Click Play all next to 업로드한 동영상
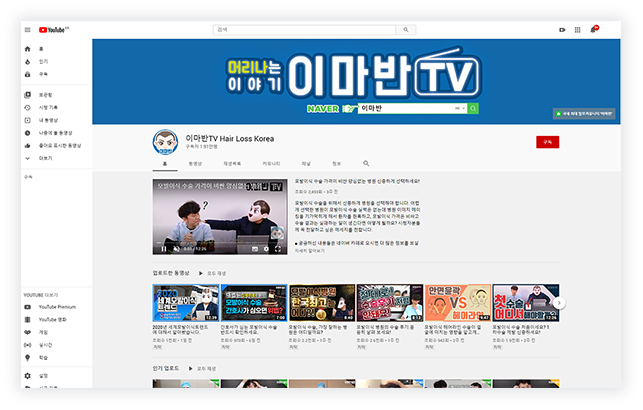Viewport: 643px width, 410px height. coord(212,273)
